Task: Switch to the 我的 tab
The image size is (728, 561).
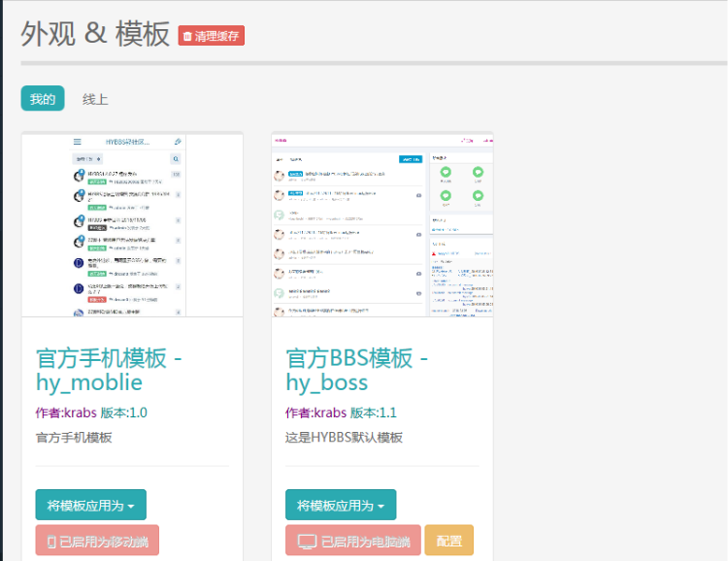Action: [x=43, y=98]
